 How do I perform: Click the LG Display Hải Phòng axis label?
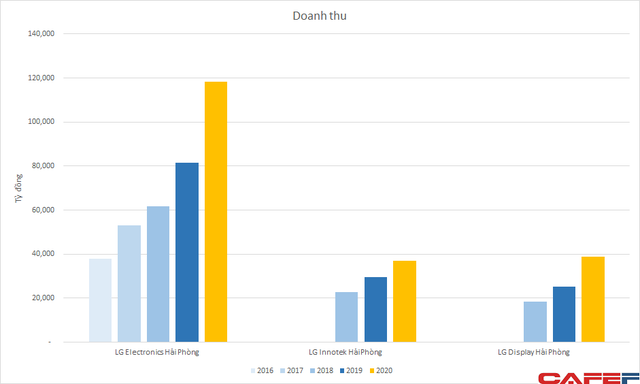tap(533, 352)
